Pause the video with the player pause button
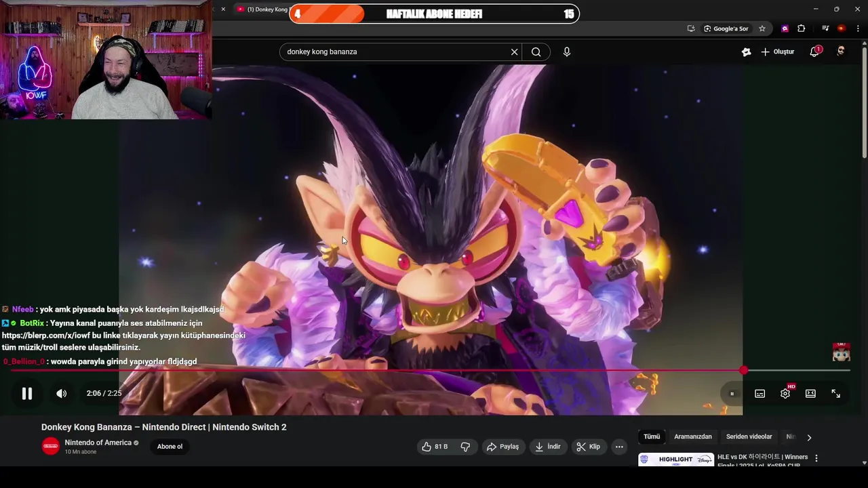Screen dimensions: 868x488 pyautogui.click(x=27, y=393)
